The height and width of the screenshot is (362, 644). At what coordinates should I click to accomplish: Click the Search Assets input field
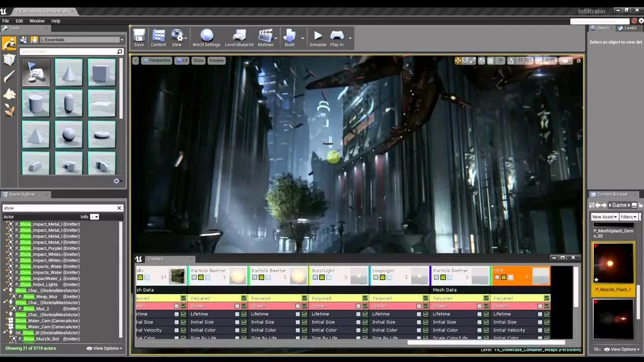pos(67,51)
